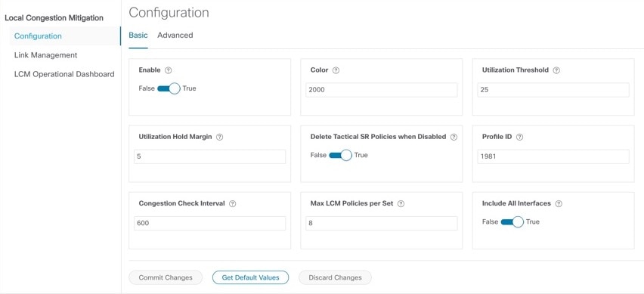Show help for Utilization Threshold
Image resolution: width=644 pixels, height=294 pixels.
[556, 70]
